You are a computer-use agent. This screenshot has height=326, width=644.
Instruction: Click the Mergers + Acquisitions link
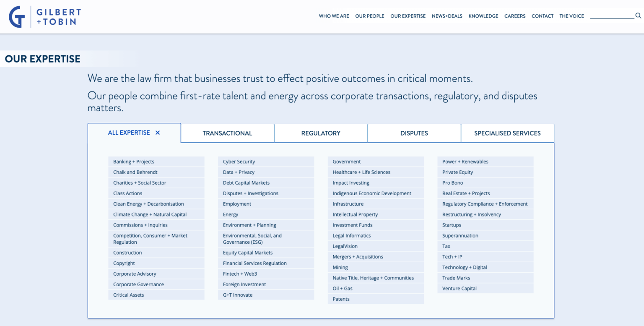tap(357, 256)
